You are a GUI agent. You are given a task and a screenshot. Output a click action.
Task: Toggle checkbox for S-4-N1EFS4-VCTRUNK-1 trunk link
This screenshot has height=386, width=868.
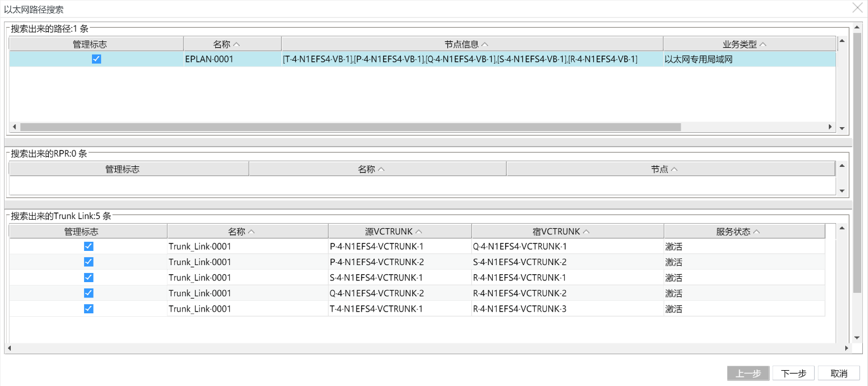coord(89,277)
